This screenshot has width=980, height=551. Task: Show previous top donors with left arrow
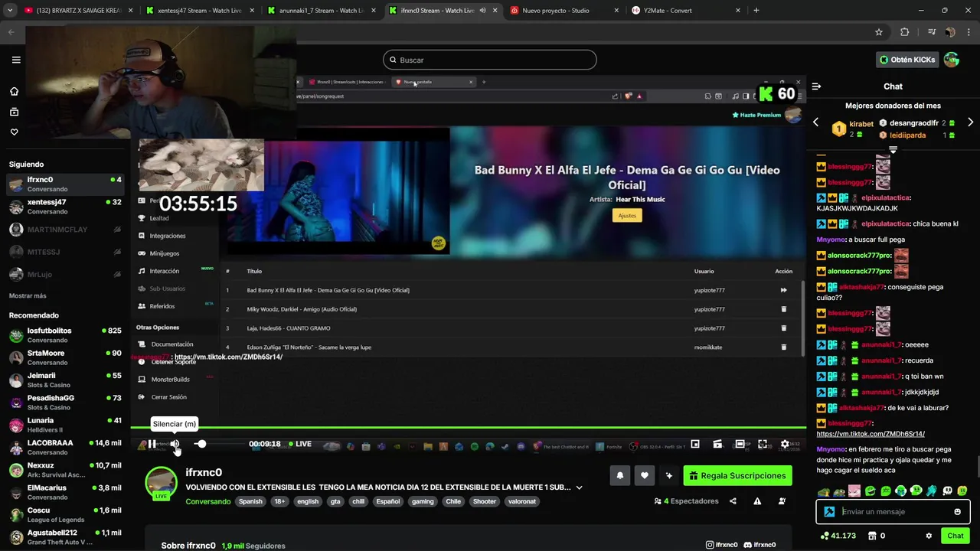point(815,122)
